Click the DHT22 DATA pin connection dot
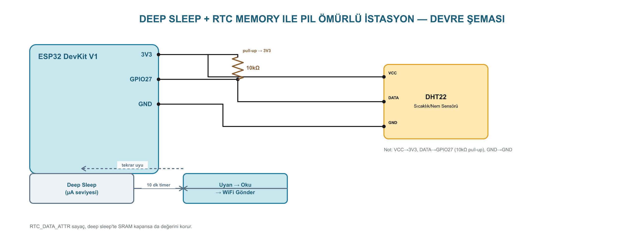The height and width of the screenshot is (243, 644). [384, 102]
